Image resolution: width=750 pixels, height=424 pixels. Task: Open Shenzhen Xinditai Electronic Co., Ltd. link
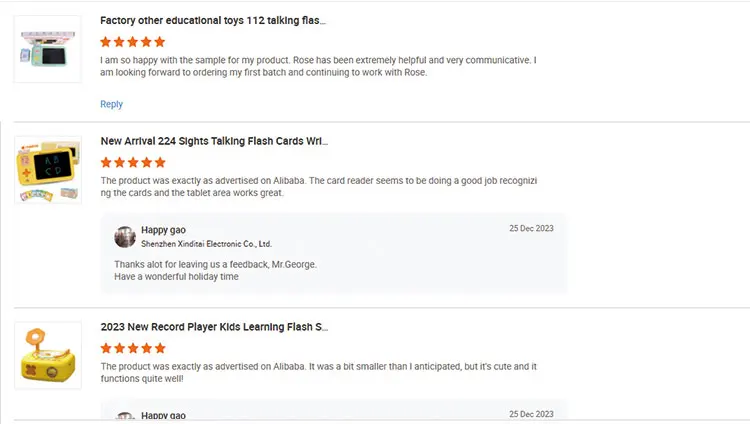(206, 244)
